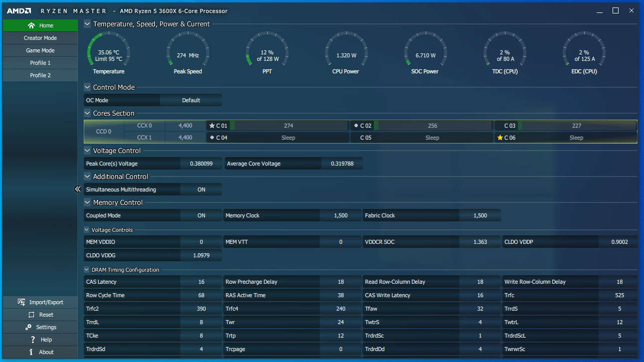Click the AMD logo in the title bar
This screenshot has height=362, width=644.
(x=19, y=10)
